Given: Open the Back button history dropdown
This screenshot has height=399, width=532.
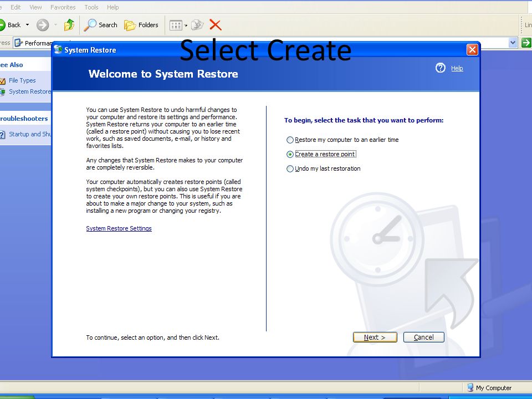Looking at the screenshot, I should pos(28,25).
